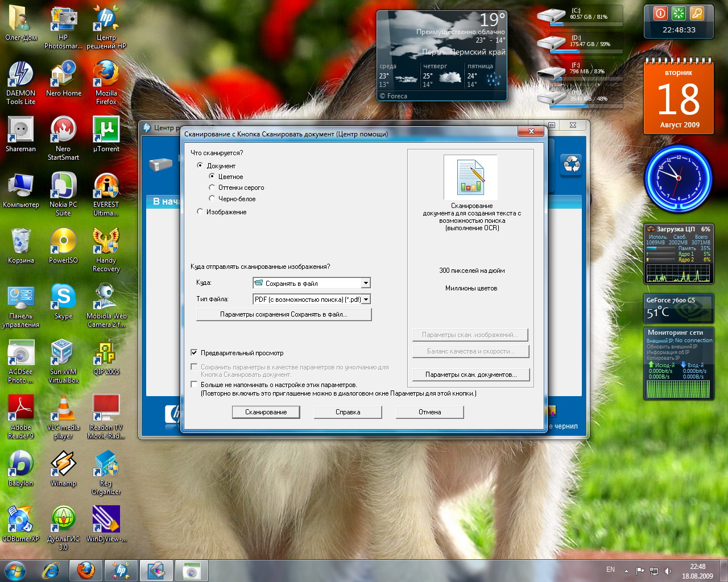Screen dimensions: 728x582
Task: Open Winamp desktop icon
Action: click(63, 469)
